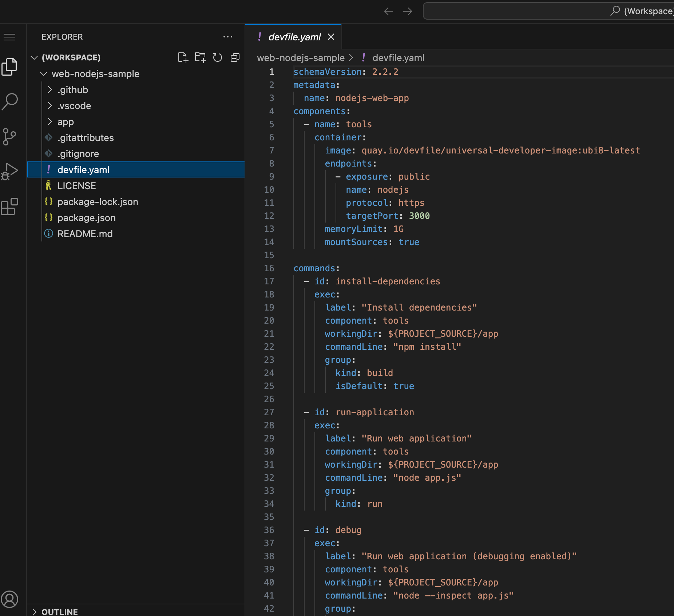674x616 pixels.
Task: Collapse the web-nodejs-sample folder
Action: tap(95, 74)
